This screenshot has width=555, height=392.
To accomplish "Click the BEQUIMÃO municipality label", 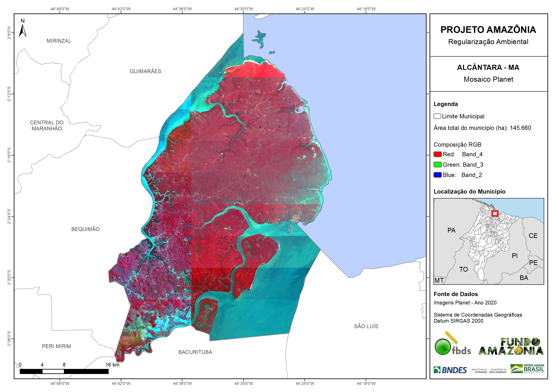I will [85, 229].
